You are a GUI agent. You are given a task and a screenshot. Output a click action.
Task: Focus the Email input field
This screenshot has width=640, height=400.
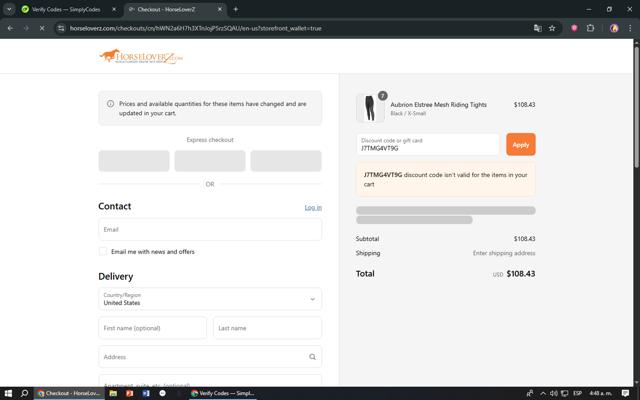pyautogui.click(x=210, y=229)
